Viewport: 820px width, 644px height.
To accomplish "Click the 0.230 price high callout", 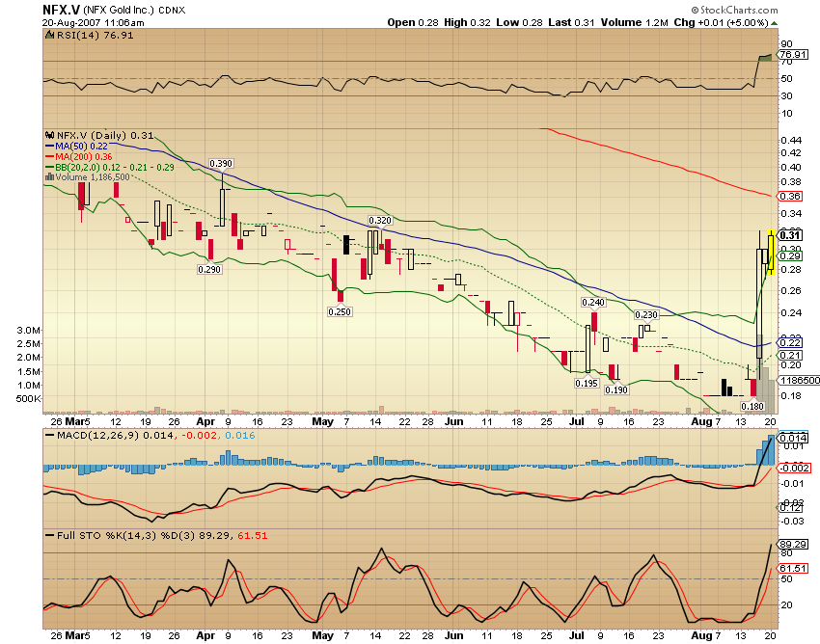I will point(645,314).
